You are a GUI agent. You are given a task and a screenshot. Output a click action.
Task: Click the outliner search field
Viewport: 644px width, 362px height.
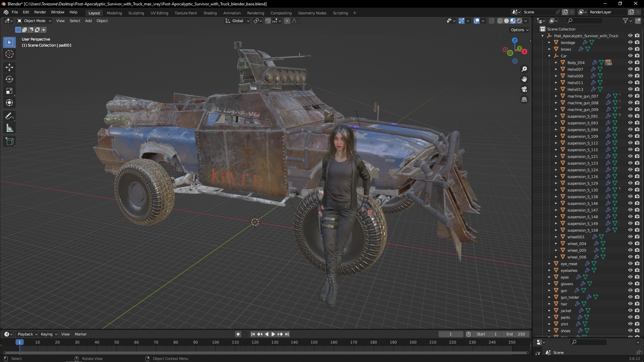(x=584, y=21)
